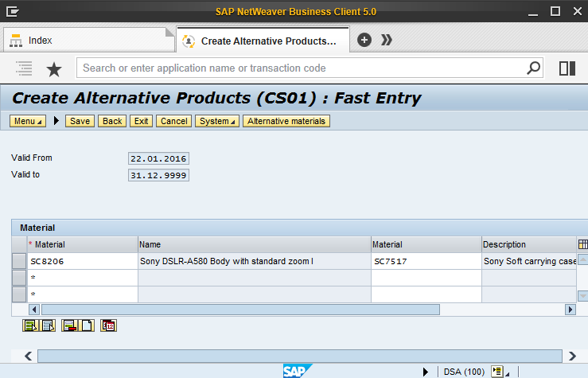Screen dimensions: 588x378
Task: Open favorites star icon
Action: click(x=54, y=69)
